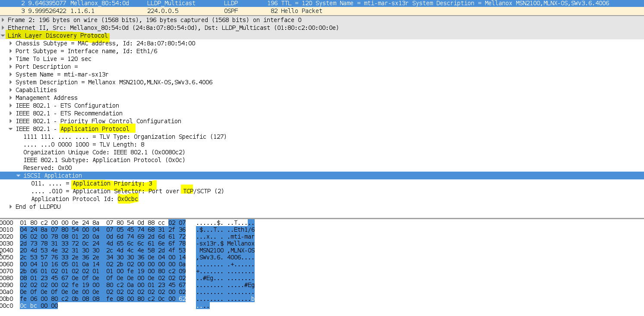644x316 pixels.
Task: Collapse "Link Layer Discovery Protocol" section
Action: [x=3, y=35]
